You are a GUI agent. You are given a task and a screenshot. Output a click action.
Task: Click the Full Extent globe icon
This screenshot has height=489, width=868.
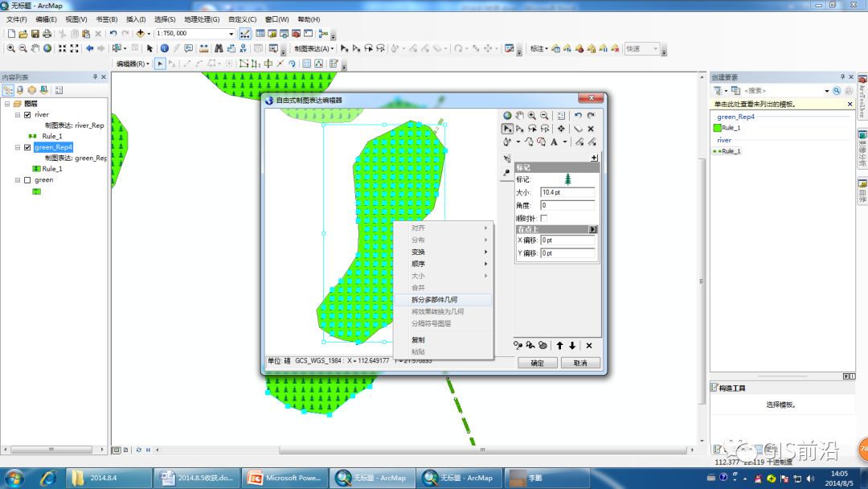point(47,48)
